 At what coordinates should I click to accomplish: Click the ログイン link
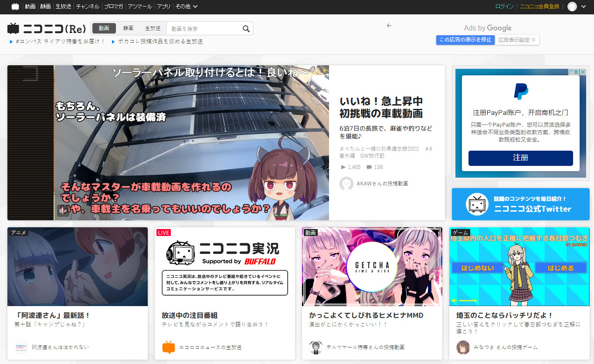click(x=504, y=7)
